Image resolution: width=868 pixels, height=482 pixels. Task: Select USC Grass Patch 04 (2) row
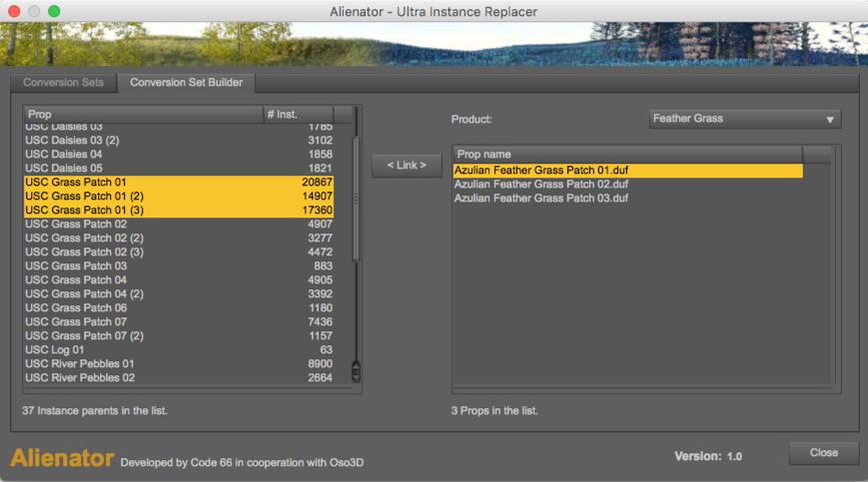coord(178,294)
